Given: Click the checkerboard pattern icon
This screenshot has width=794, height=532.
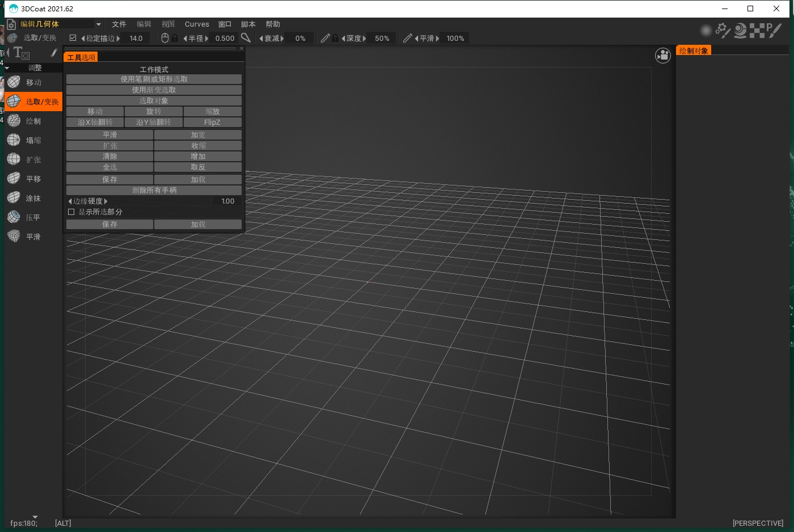Looking at the screenshot, I should click(x=757, y=31).
